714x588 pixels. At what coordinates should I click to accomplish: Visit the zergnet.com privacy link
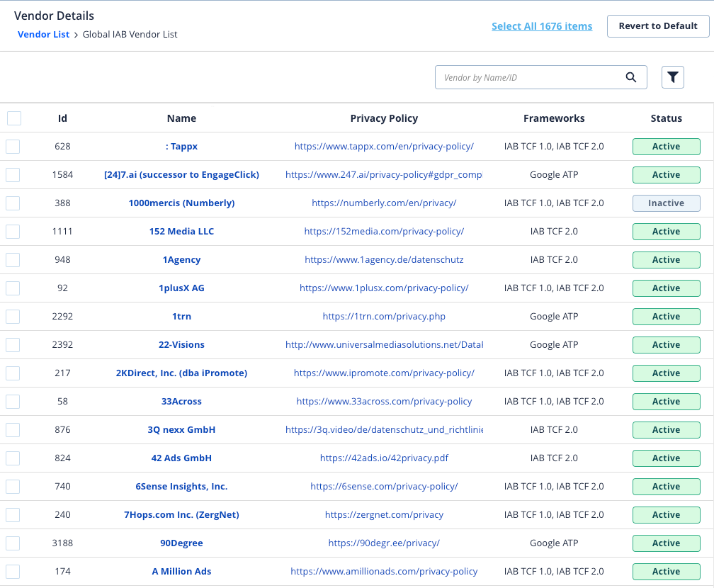point(384,515)
